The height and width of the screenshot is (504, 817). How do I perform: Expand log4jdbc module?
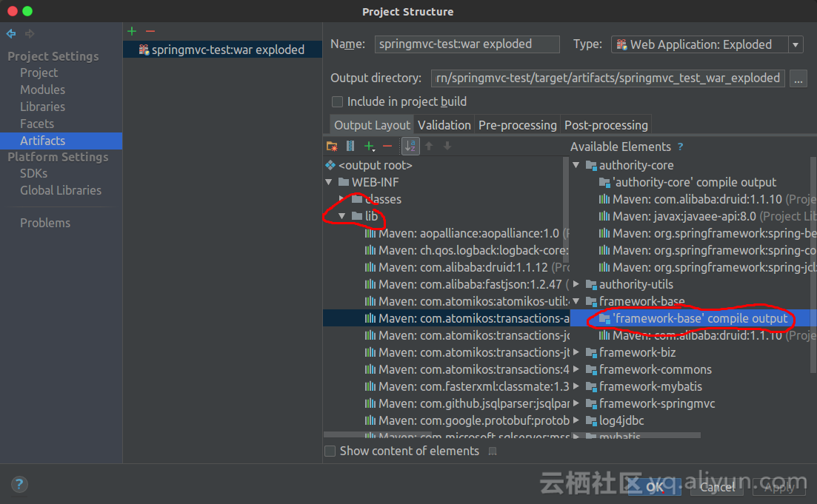point(576,420)
